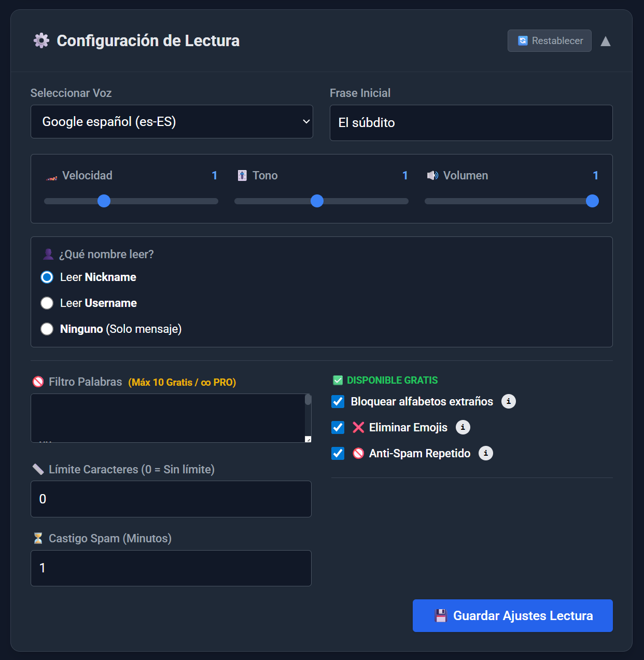Click the info icon beside Bloquear alfabetos extraños
Viewport: 644px width, 660px height.
[508, 401]
